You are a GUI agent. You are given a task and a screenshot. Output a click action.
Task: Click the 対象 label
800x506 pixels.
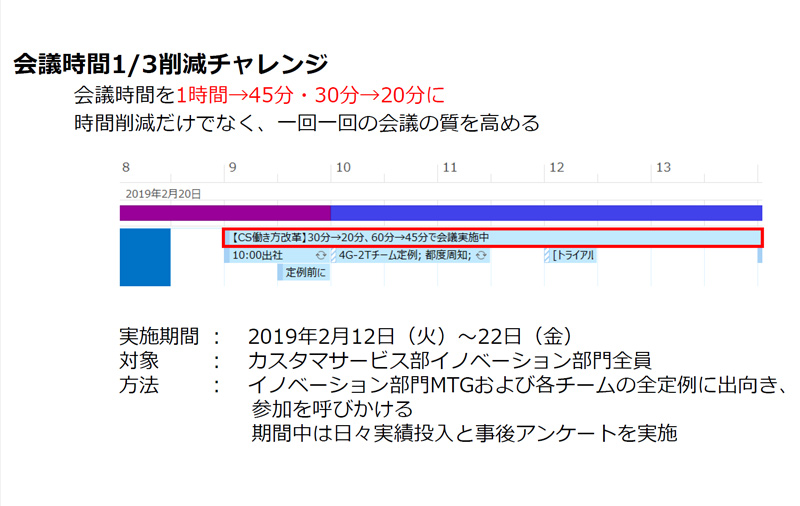139,361
